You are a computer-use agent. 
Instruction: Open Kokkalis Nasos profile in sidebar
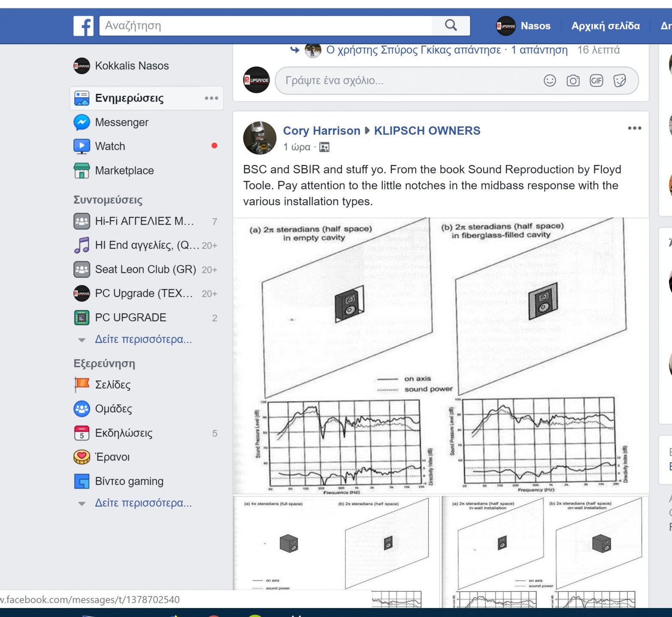click(x=132, y=66)
